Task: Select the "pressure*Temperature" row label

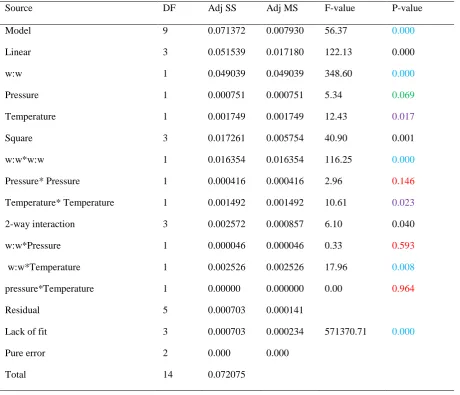Action: 49,289
